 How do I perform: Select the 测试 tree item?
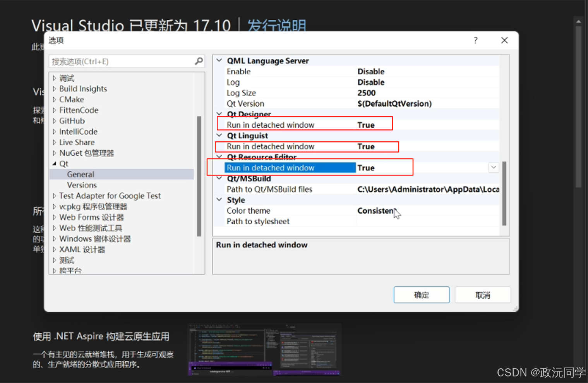(67, 260)
